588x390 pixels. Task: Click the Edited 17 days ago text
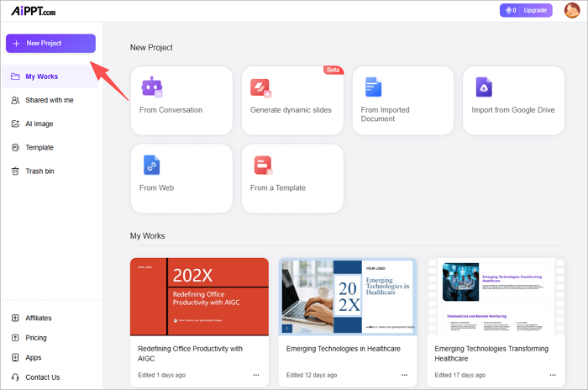[x=459, y=375]
